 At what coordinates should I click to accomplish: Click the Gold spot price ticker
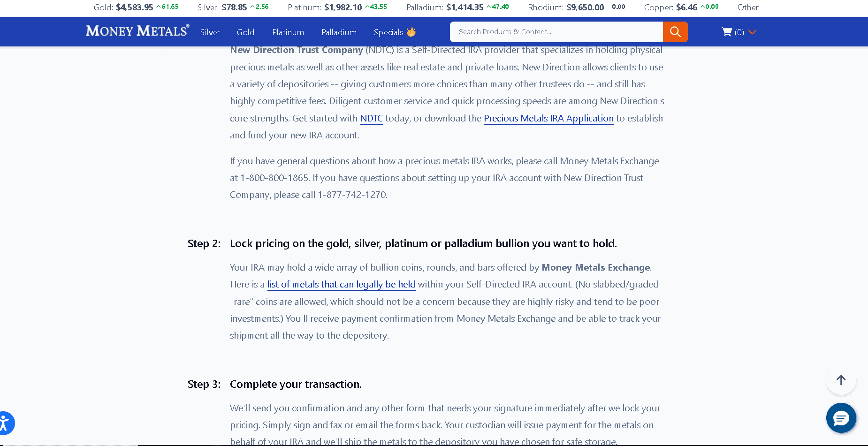pos(136,8)
